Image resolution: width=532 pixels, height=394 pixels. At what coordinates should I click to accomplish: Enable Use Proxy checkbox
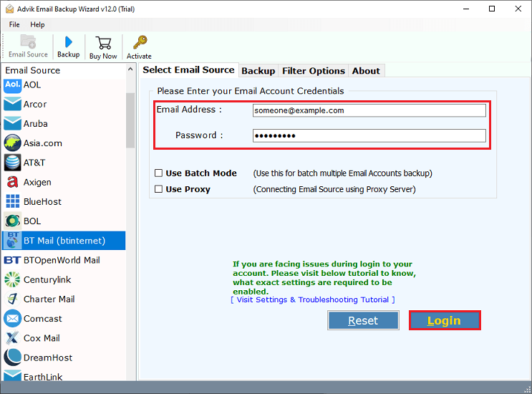(158, 189)
